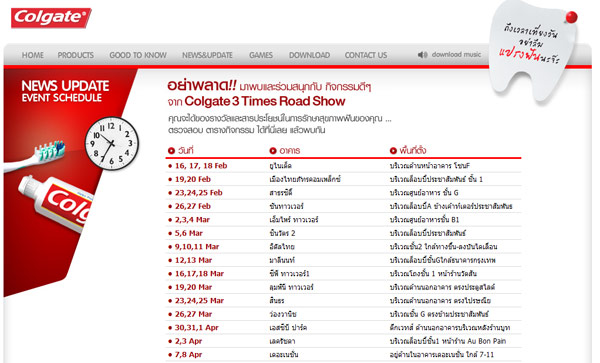
Task: Select the 23,24,25 Feb date
Action: (199, 193)
